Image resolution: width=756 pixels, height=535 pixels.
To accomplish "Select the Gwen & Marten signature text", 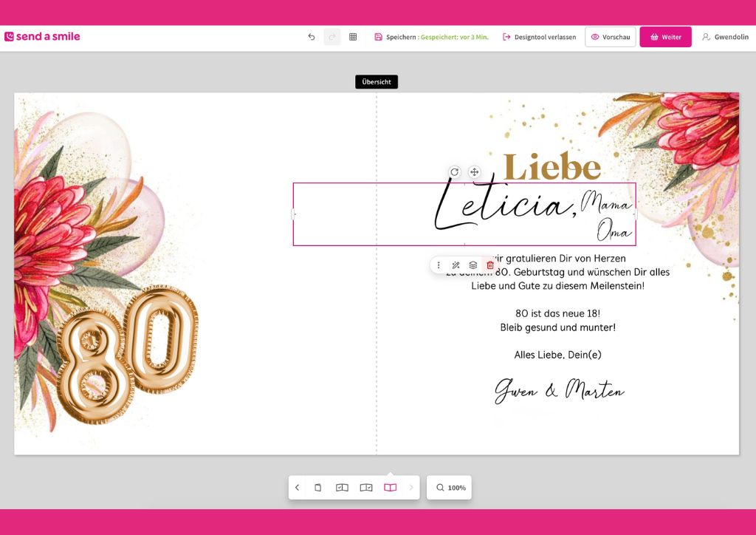I will point(560,391).
